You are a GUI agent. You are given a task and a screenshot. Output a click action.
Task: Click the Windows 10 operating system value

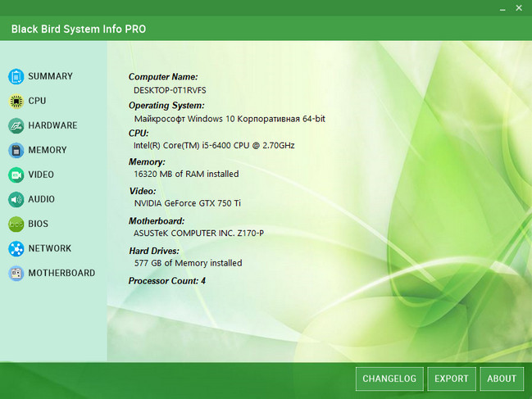pos(230,119)
